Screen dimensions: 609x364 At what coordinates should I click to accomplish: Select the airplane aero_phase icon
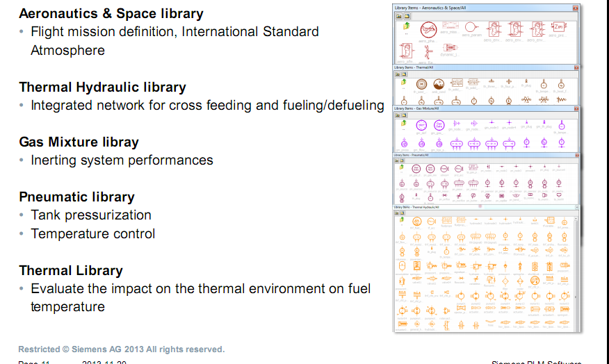[x=428, y=29]
